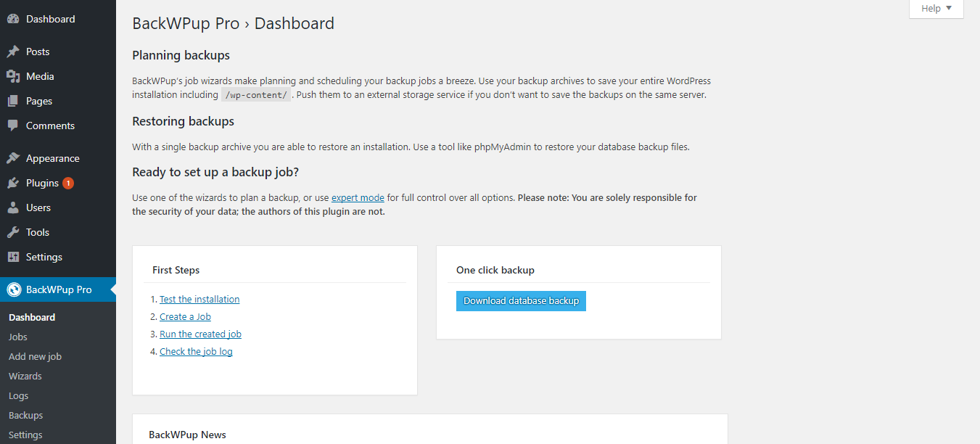Click Test the installation link
The image size is (980, 444).
(x=199, y=298)
